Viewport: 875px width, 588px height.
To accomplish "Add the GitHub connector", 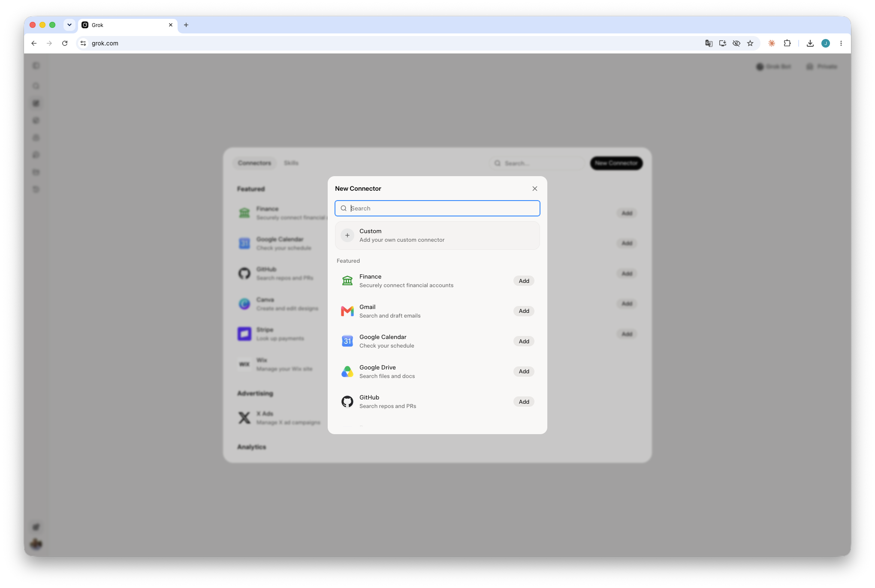I will 524,402.
